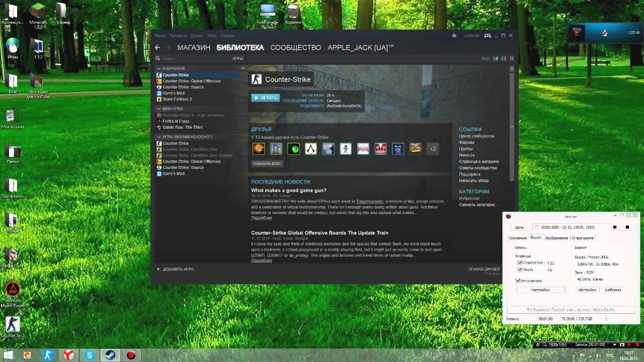The image size is (644, 362).
Task: Click the search magnifier in Steam library
Action: coord(158,58)
